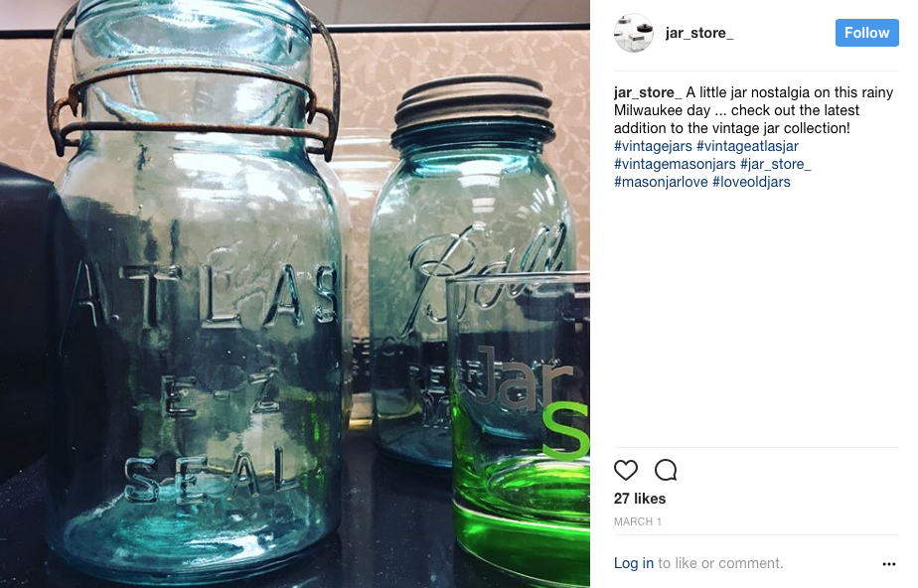View the 27 likes list
918x588 pixels.
[640, 499]
